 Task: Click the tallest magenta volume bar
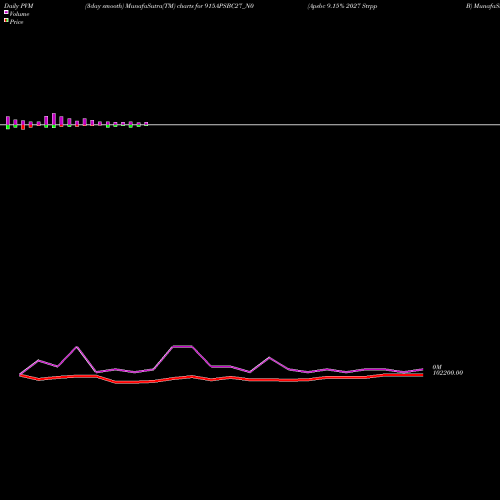click(x=54, y=120)
